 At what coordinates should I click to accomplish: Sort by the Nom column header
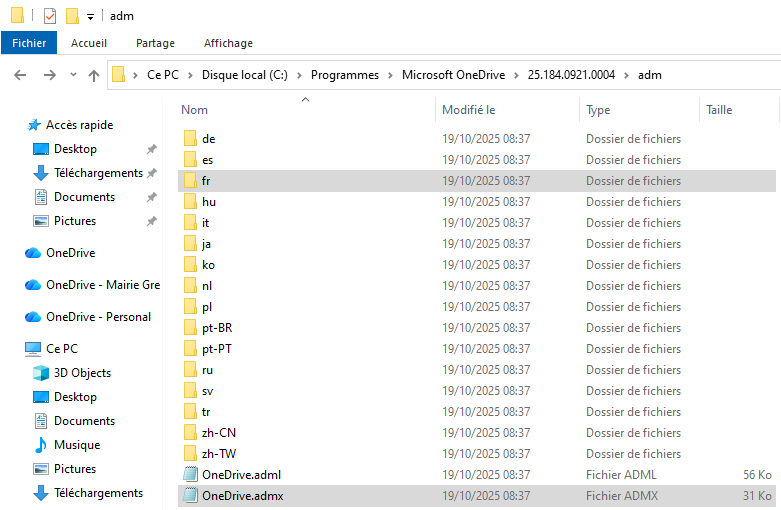(195, 110)
